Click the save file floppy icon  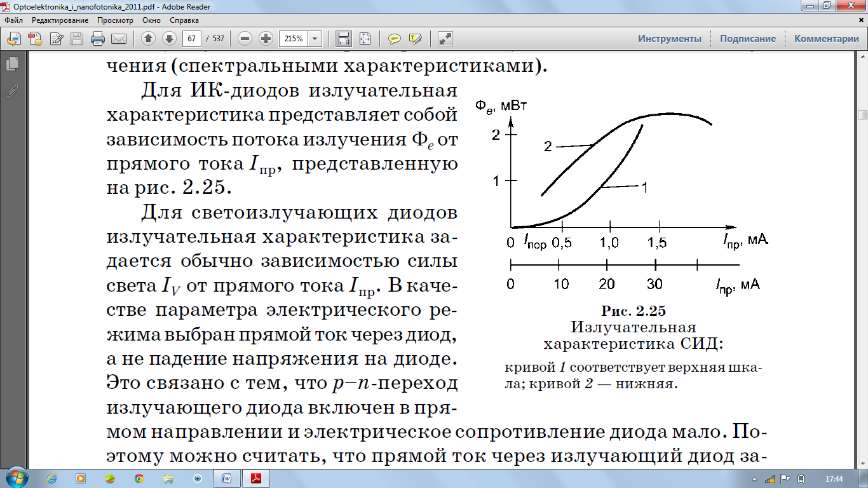pyautogui.click(x=77, y=39)
